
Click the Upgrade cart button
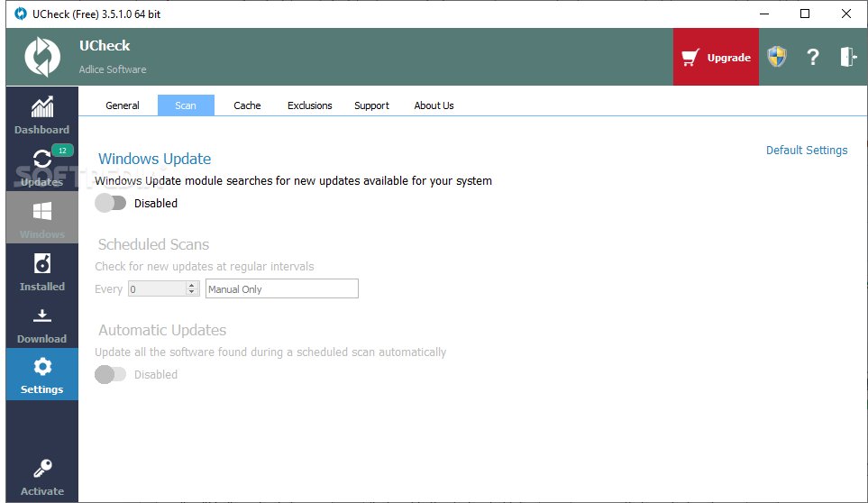716,57
